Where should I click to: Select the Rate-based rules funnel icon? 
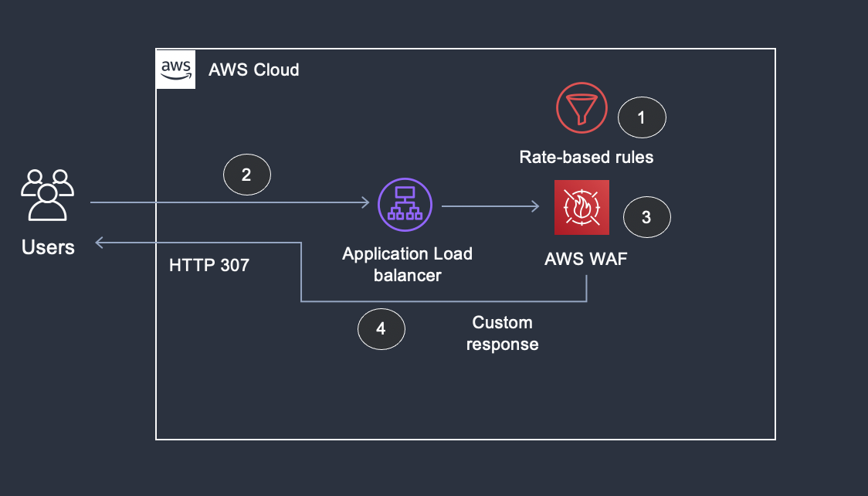pos(580,108)
